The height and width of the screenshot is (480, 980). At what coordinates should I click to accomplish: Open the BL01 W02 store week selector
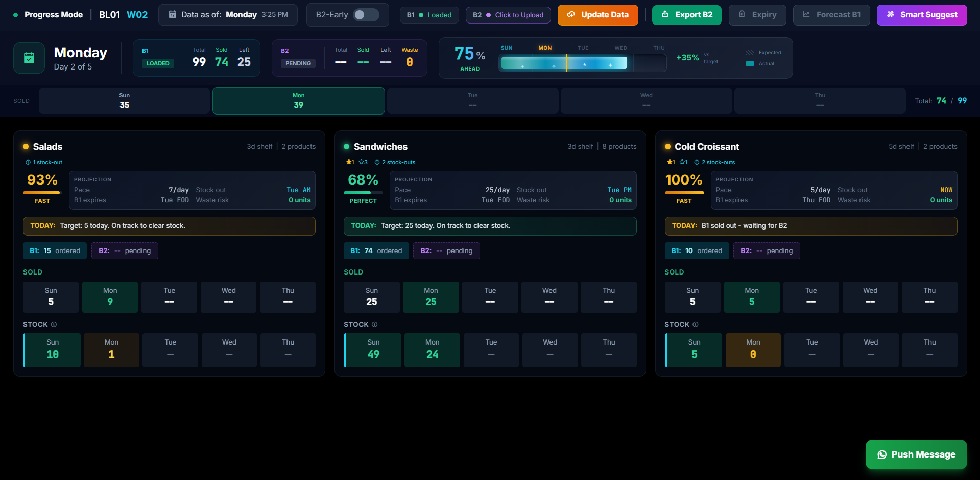click(x=123, y=15)
